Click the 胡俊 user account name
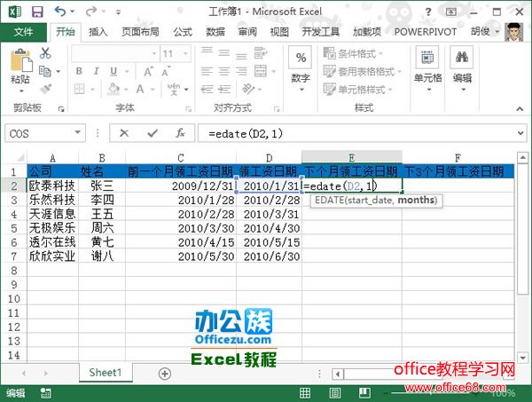Viewport: 532px width, 402px height. (481, 32)
